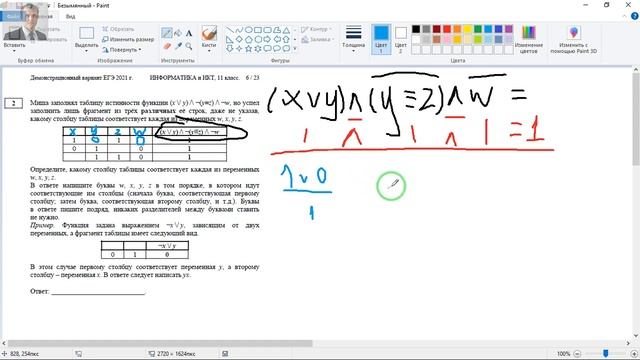Pick the red color swatch

click(447, 29)
